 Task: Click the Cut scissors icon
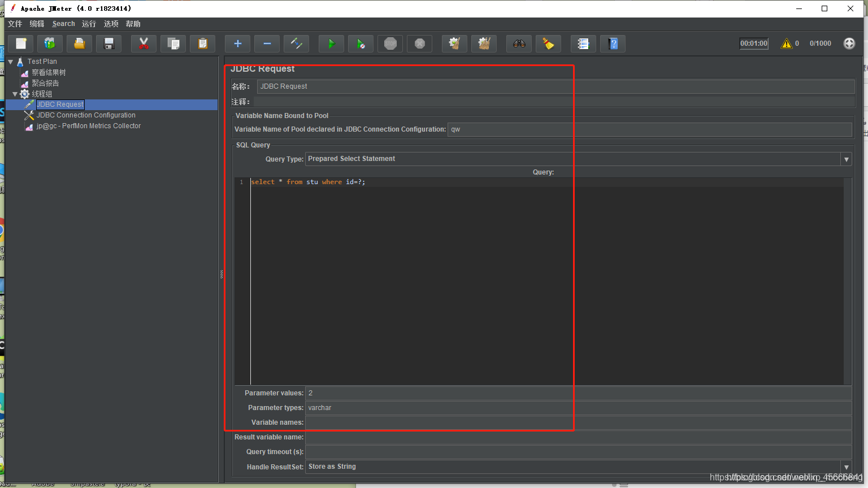144,43
